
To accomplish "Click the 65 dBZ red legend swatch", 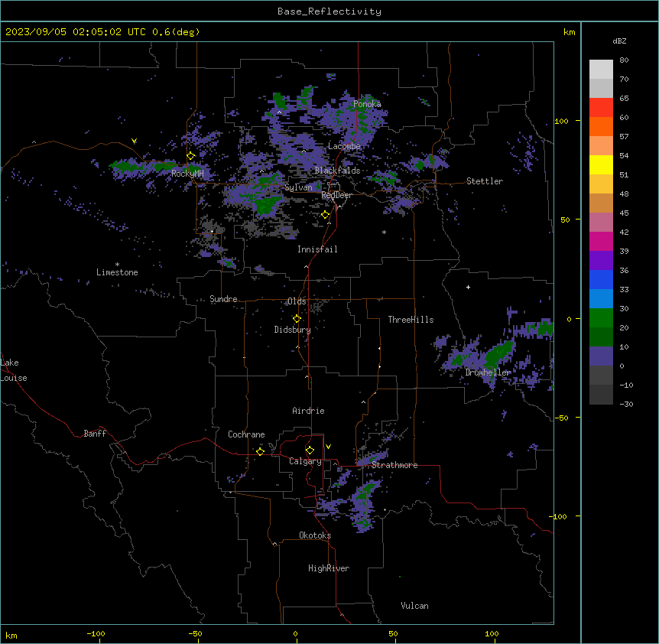I will click(601, 108).
